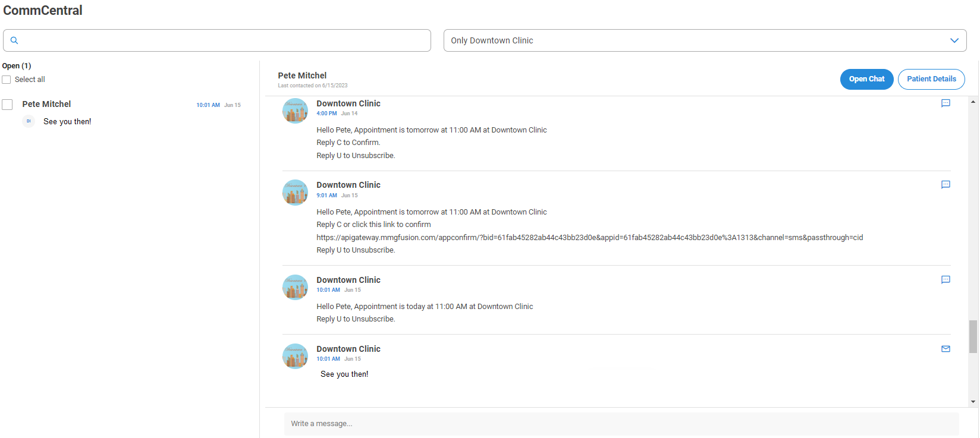Click envelope icon on See you then message
Screen dimensions: 980x438
(x=946, y=349)
